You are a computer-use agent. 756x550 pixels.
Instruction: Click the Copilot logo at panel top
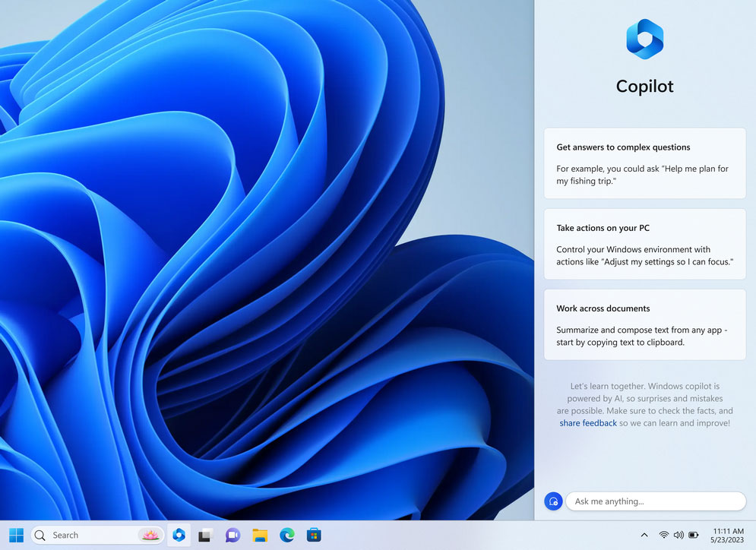pos(644,39)
